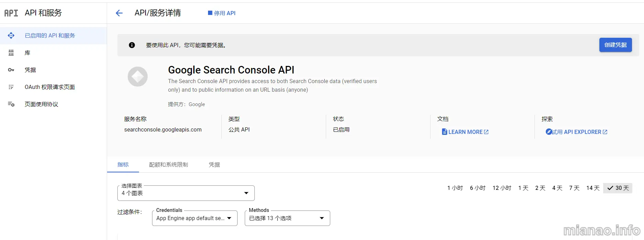Click the page usage agreements icon
Screen dimensions: 644x240
click(x=11, y=104)
